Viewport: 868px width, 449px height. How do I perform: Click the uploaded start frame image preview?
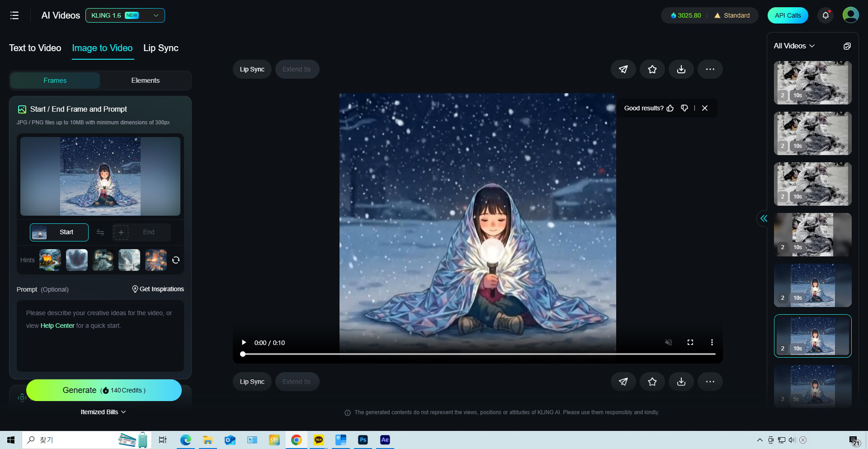point(100,176)
